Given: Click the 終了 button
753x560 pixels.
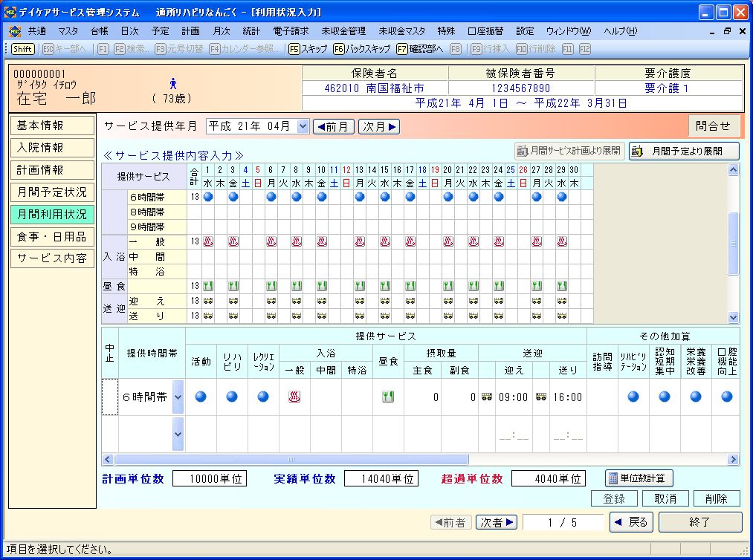Looking at the screenshot, I should pyautogui.click(x=699, y=522).
